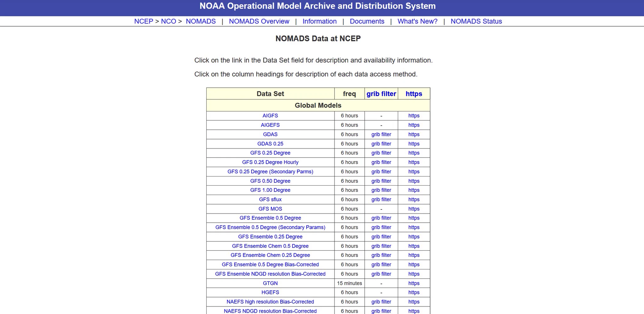This screenshot has width=644, height=314.
Task: Open GFS 1.00 Degree data set
Action: pos(270,190)
